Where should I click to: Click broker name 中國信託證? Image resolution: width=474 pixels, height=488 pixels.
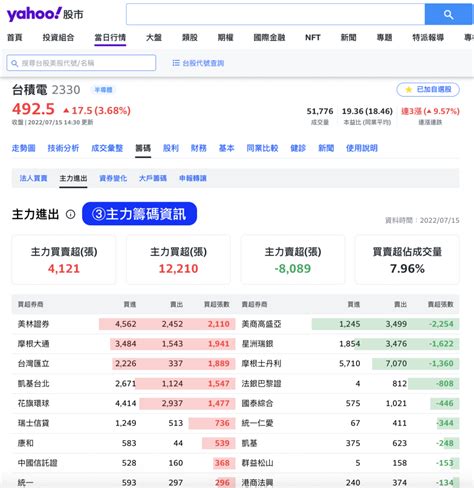pyautogui.click(x=37, y=463)
